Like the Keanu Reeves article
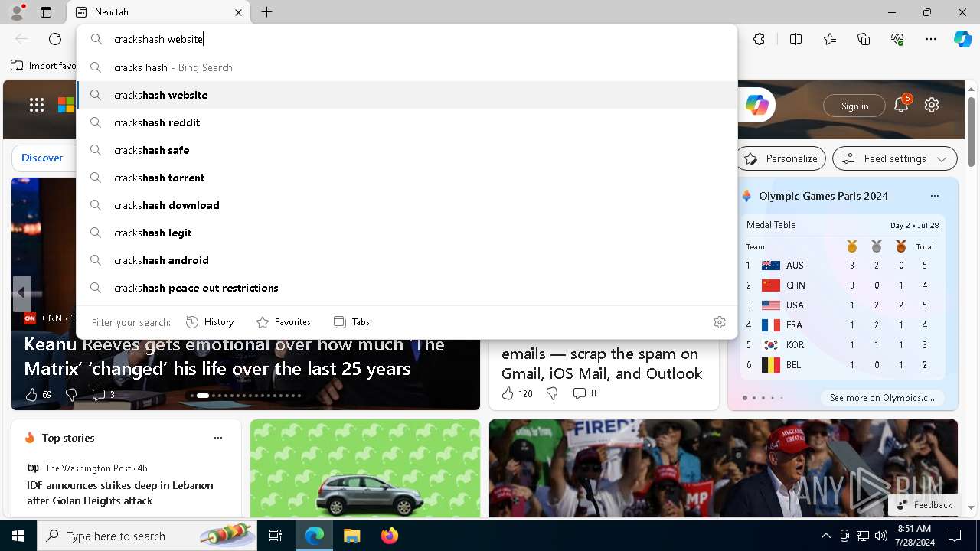Screen dimensions: 980x551 tap(38, 395)
